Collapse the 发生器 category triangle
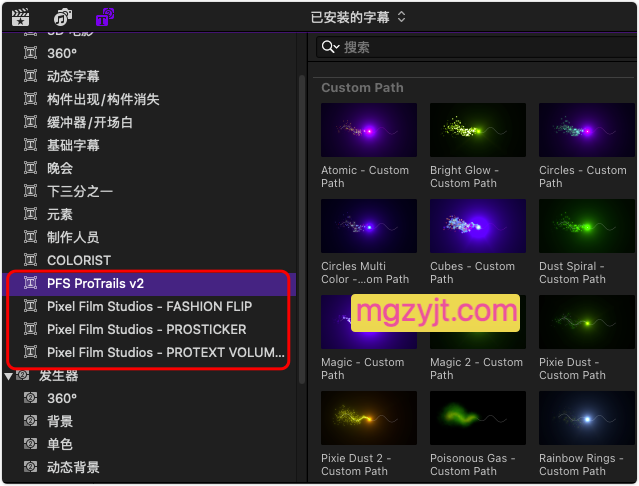The height and width of the screenshot is (486, 639). tap(9, 376)
